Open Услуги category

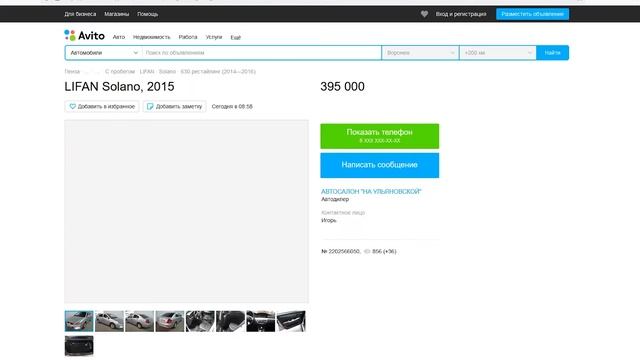pyautogui.click(x=214, y=37)
